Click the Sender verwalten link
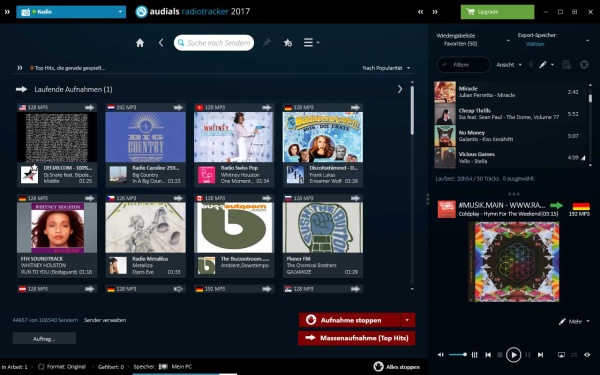 105,320
